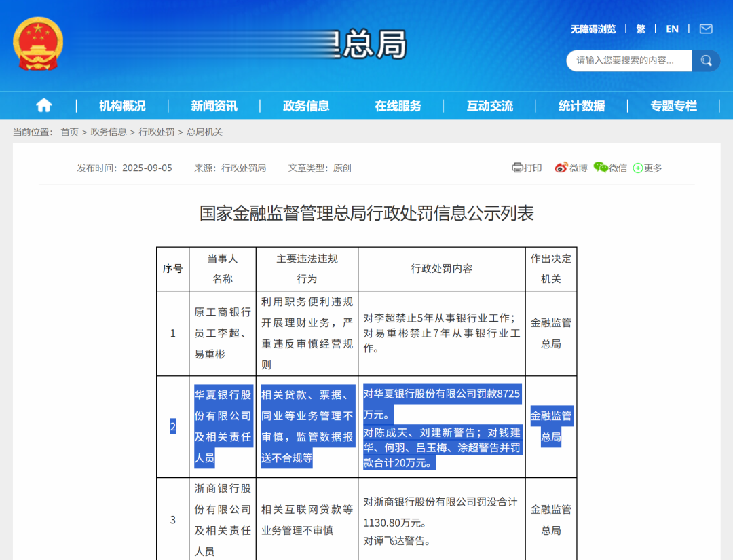Switch to English version EN
This screenshot has width=733, height=560.
(x=672, y=29)
